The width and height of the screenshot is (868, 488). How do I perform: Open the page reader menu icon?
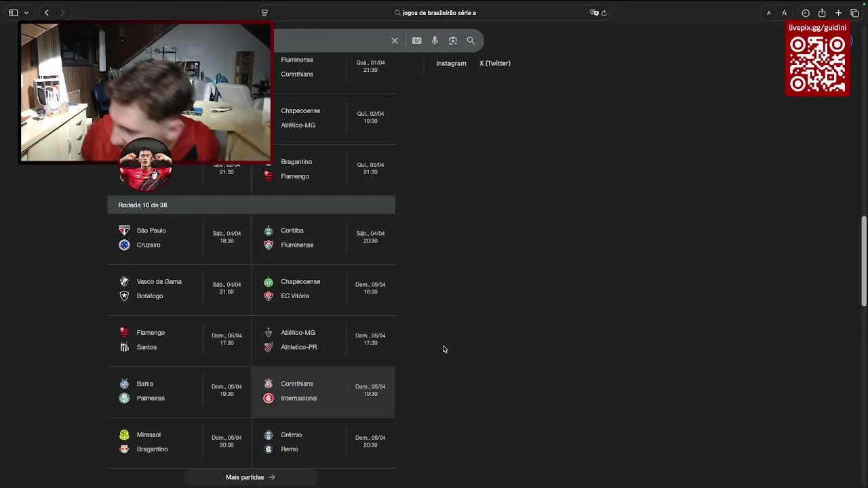[x=264, y=13]
